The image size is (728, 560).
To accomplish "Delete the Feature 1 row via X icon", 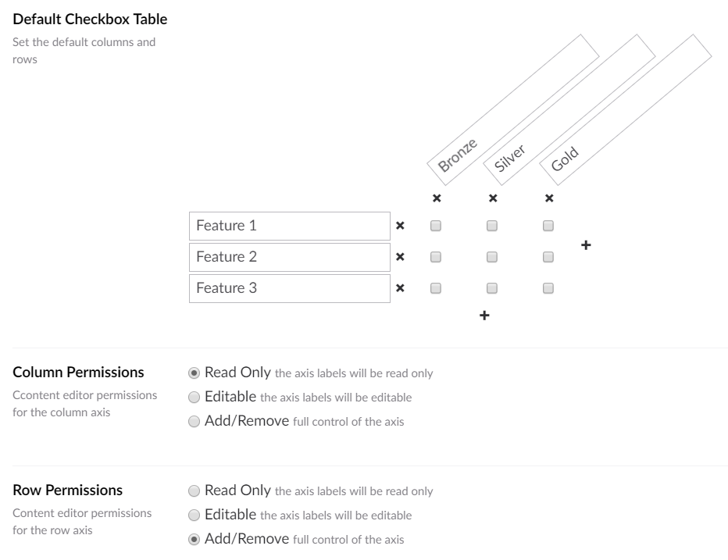I will [x=400, y=226].
